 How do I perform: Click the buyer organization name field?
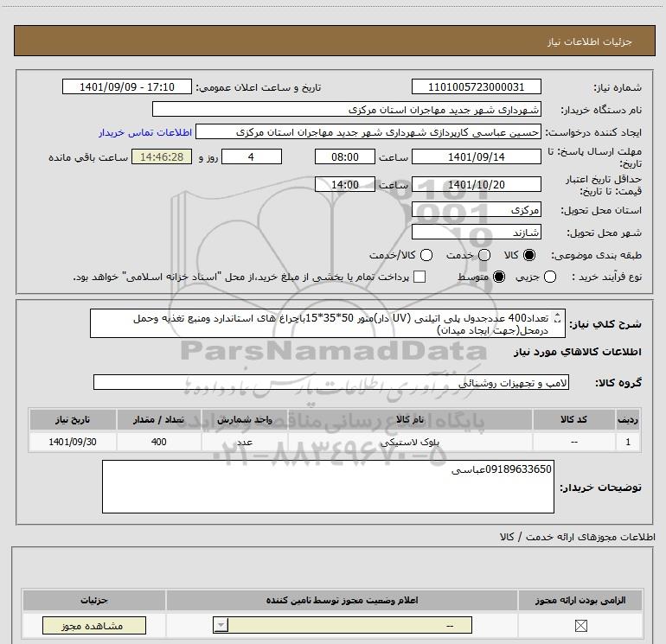[x=347, y=109]
